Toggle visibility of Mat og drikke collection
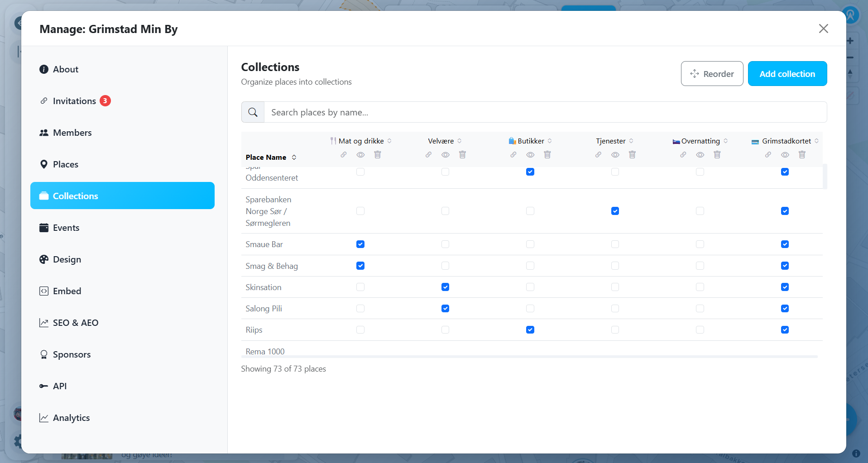 tap(360, 155)
